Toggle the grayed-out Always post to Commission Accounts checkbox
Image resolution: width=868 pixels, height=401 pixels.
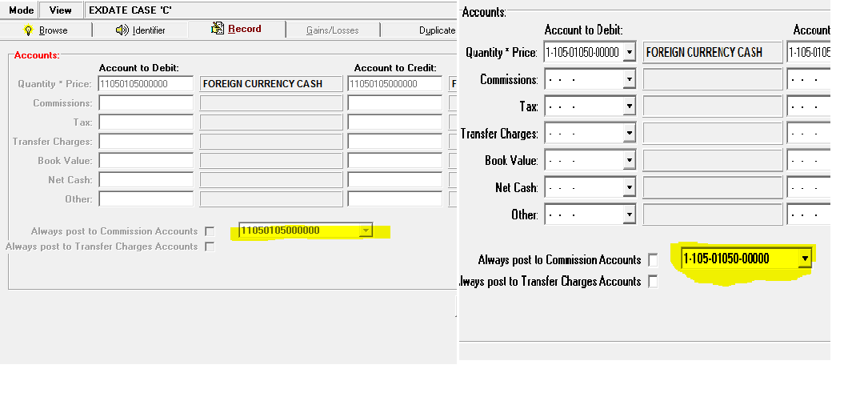coord(210,231)
